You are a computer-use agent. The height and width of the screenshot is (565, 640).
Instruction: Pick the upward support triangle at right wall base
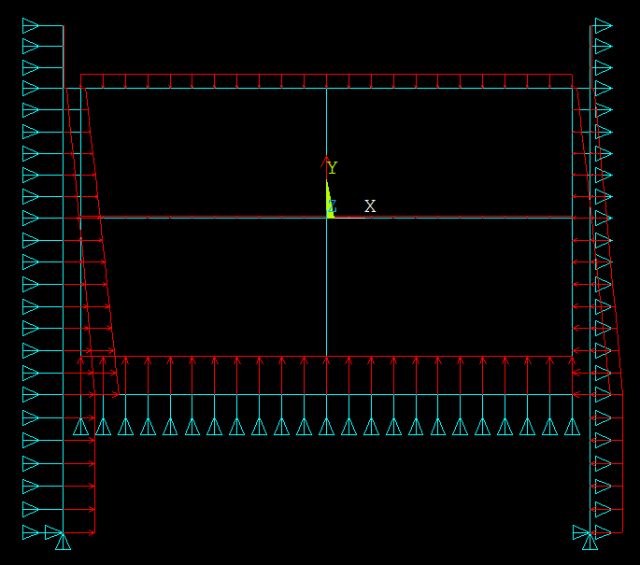590,541
